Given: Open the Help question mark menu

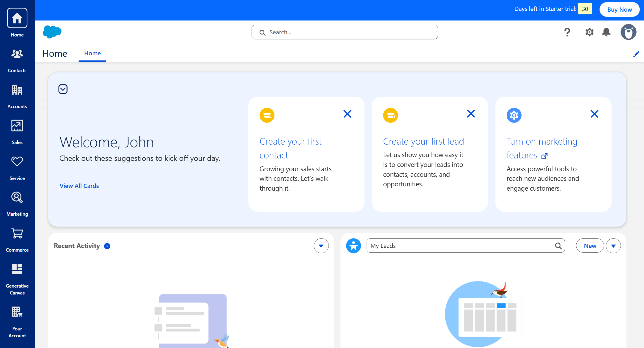Looking at the screenshot, I should click(x=567, y=32).
